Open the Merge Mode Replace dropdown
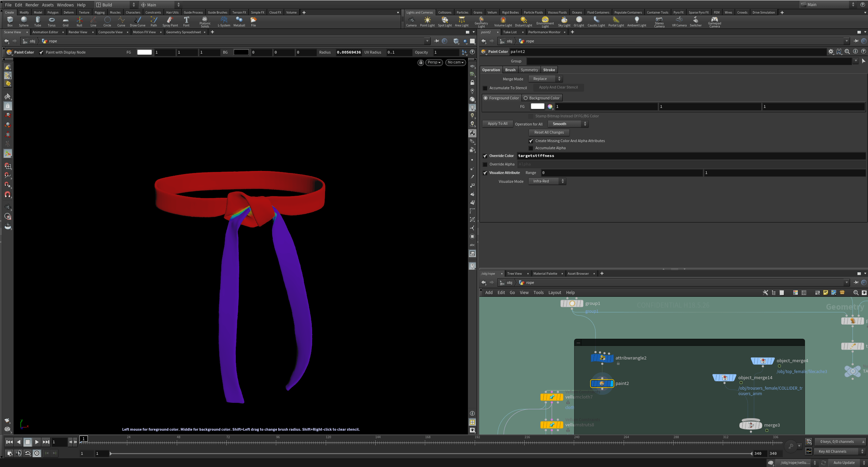Screen dimensions: 868x467 click(x=545, y=79)
